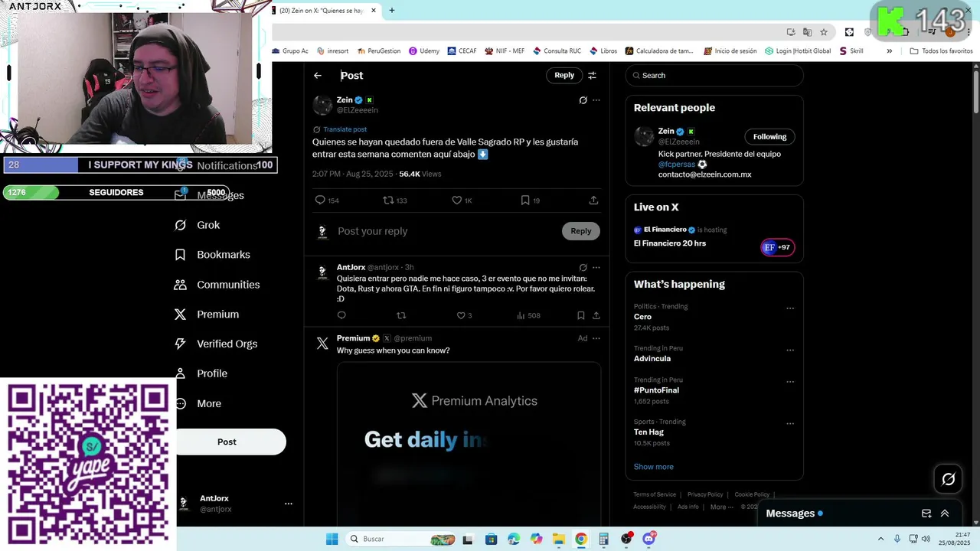Screen dimensions: 980x551
Task: Click the X Search box
Action: pyautogui.click(x=714, y=75)
